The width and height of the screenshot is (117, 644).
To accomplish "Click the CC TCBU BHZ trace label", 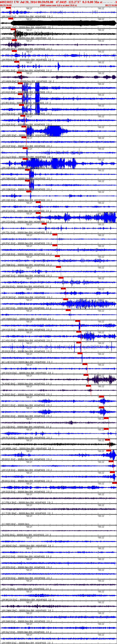I will tap(27, 513).
